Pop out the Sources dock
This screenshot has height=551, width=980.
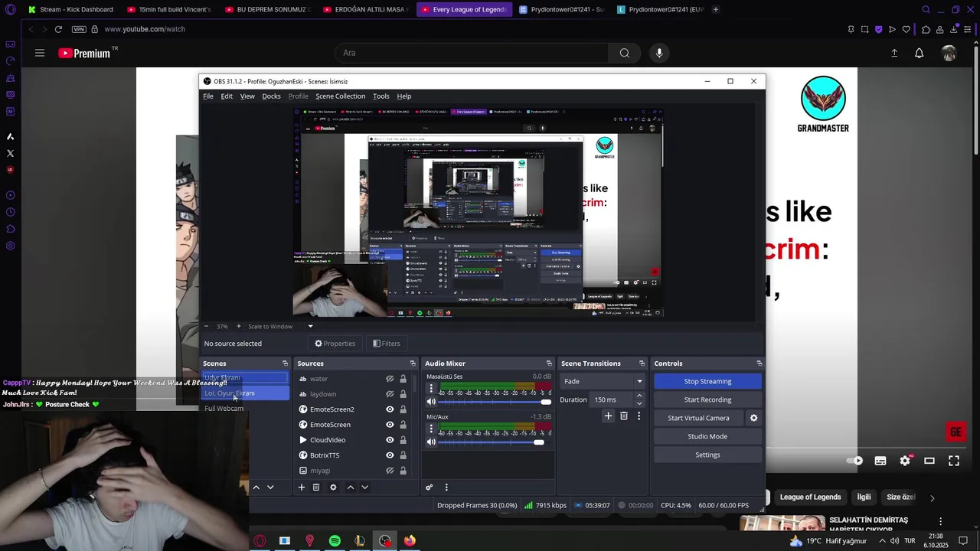pos(413,364)
